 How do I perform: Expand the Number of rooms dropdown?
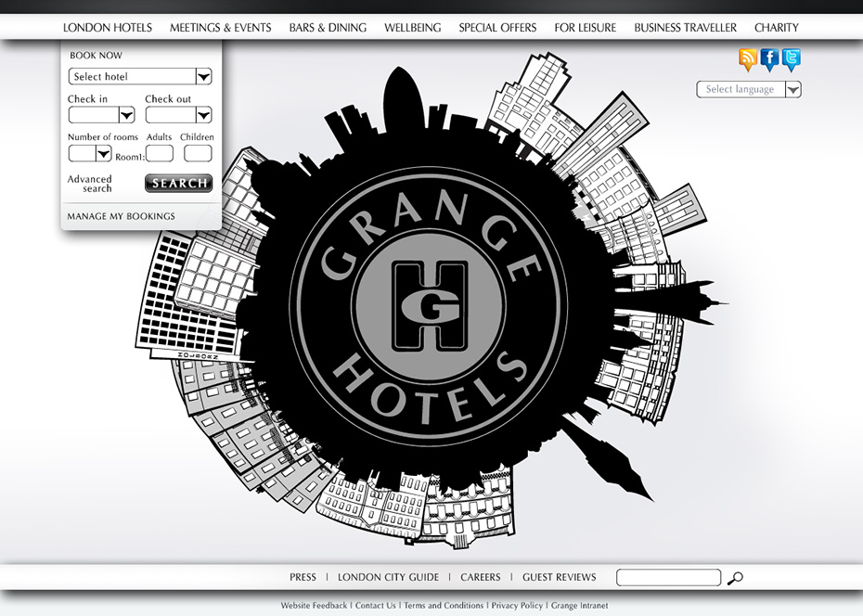pos(90,154)
